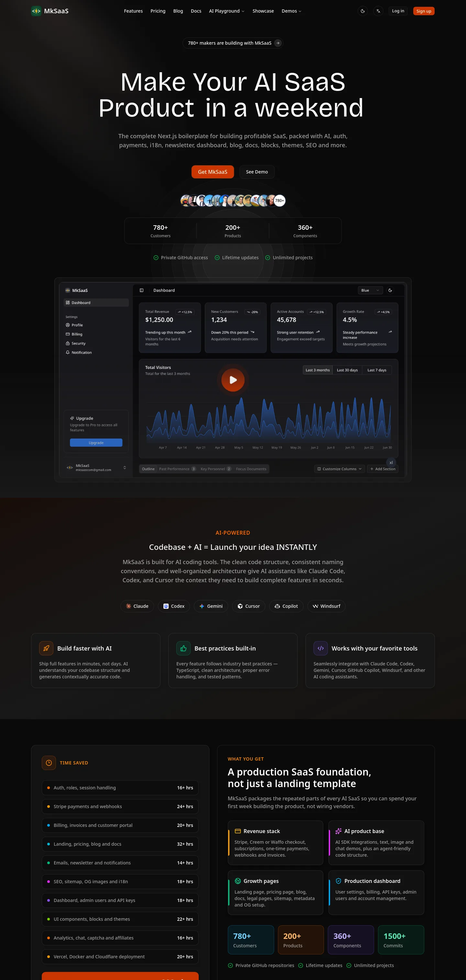Click the code icon on favorite tools card
The image size is (466, 980).
point(321,648)
